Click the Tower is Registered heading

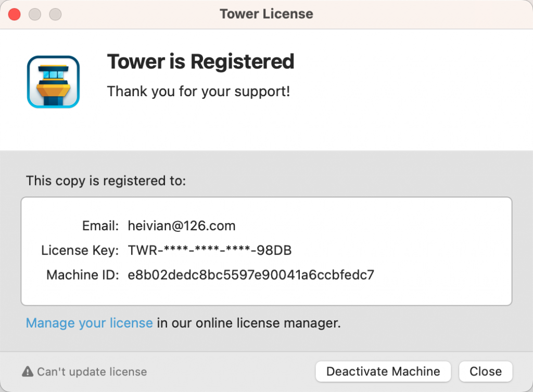click(200, 62)
